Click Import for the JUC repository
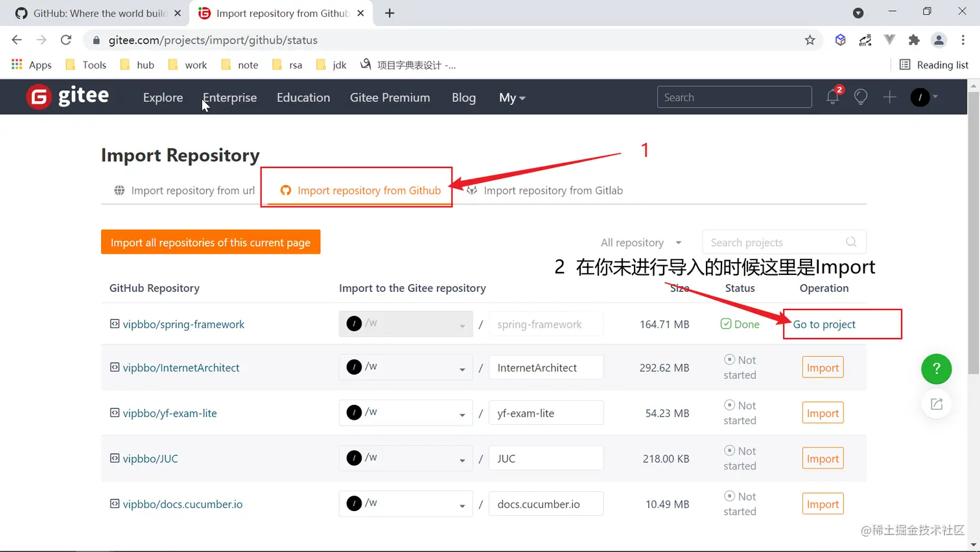Viewport: 980px width, 552px height. [822, 459]
